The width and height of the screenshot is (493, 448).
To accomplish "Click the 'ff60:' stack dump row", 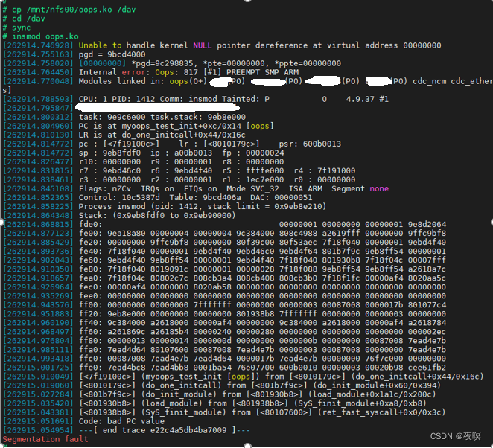I will pyautogui.click(x=224, y=332).
